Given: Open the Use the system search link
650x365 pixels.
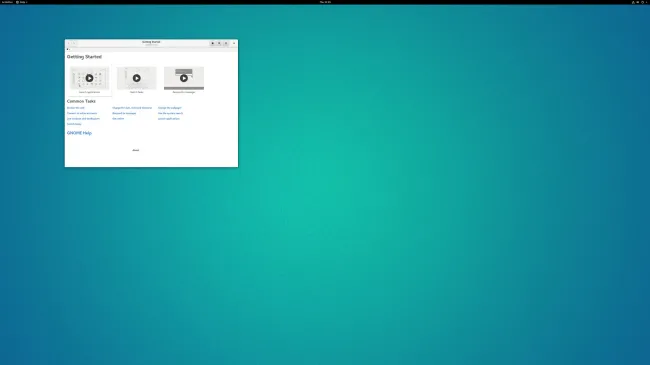Looking at the screenshot, I should [x=170, y=113].
